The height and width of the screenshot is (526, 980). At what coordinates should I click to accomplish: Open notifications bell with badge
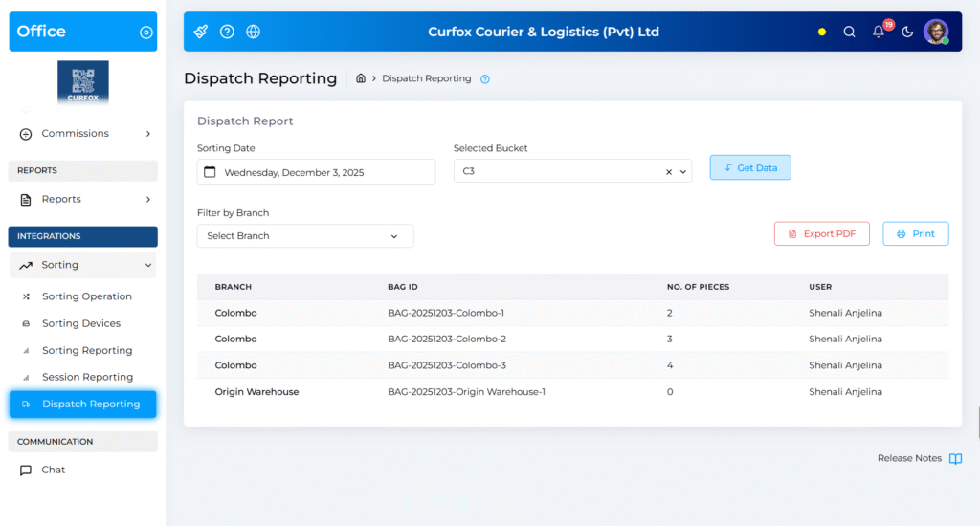(879, 32)
